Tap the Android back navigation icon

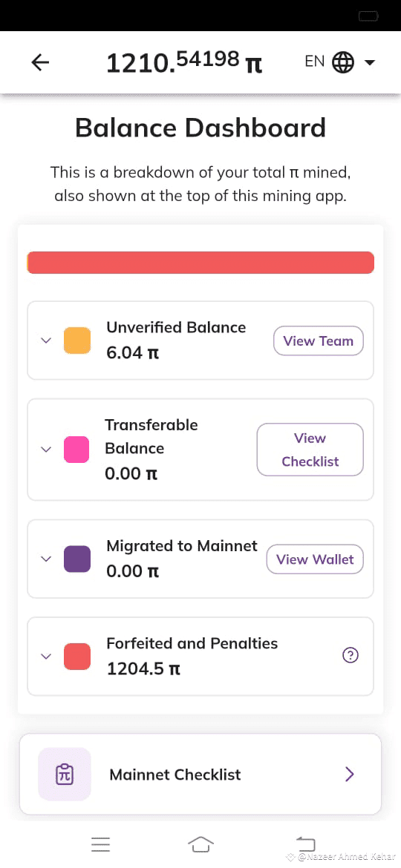coord(305,844)
